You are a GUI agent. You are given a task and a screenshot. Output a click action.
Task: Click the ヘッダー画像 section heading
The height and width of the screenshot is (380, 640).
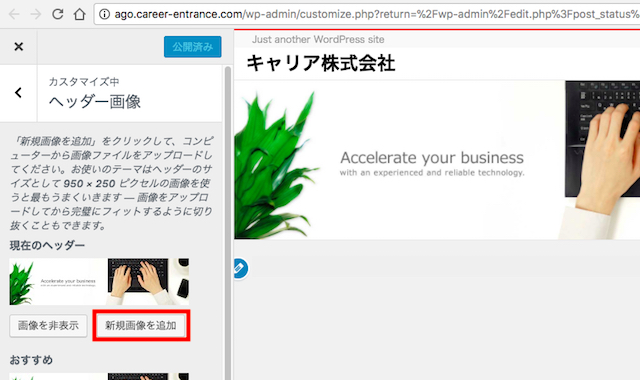pos(95,102)
